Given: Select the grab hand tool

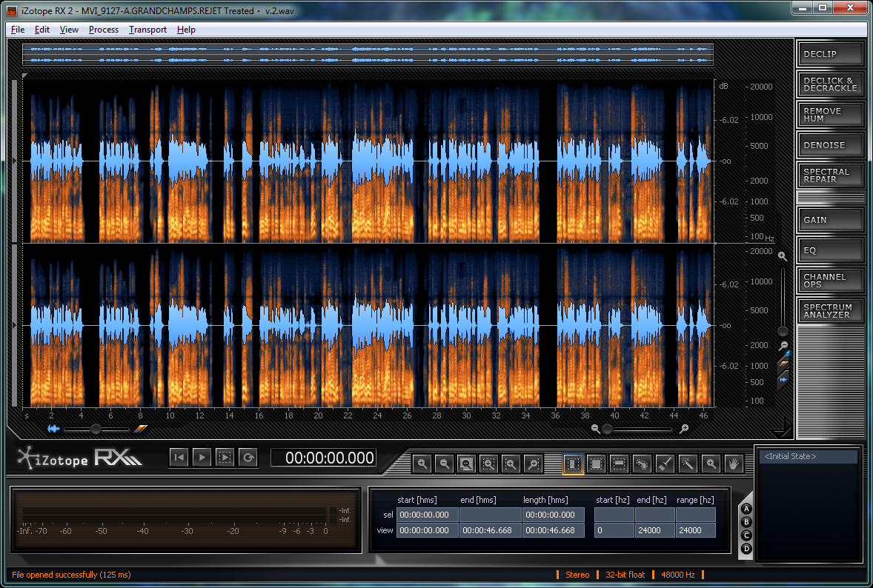Looking at the screenshot, I should (733, 464).
